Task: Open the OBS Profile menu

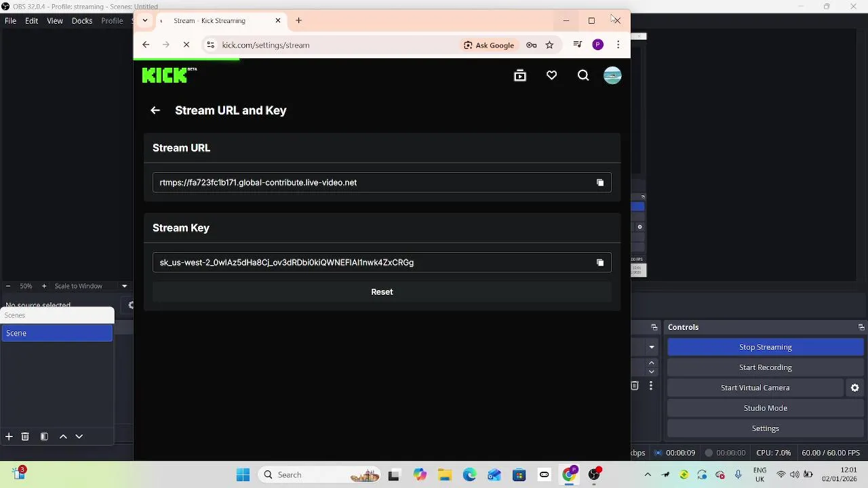Action: pos(112,21)
